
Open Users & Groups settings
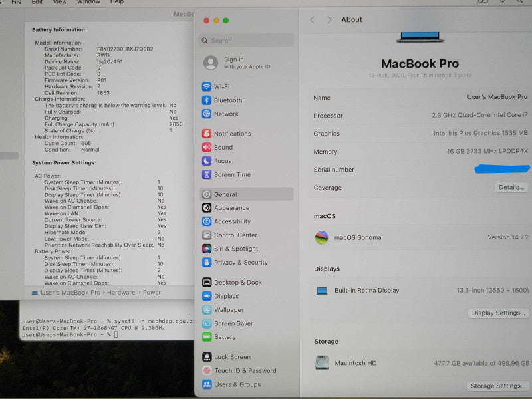(231, 384)
